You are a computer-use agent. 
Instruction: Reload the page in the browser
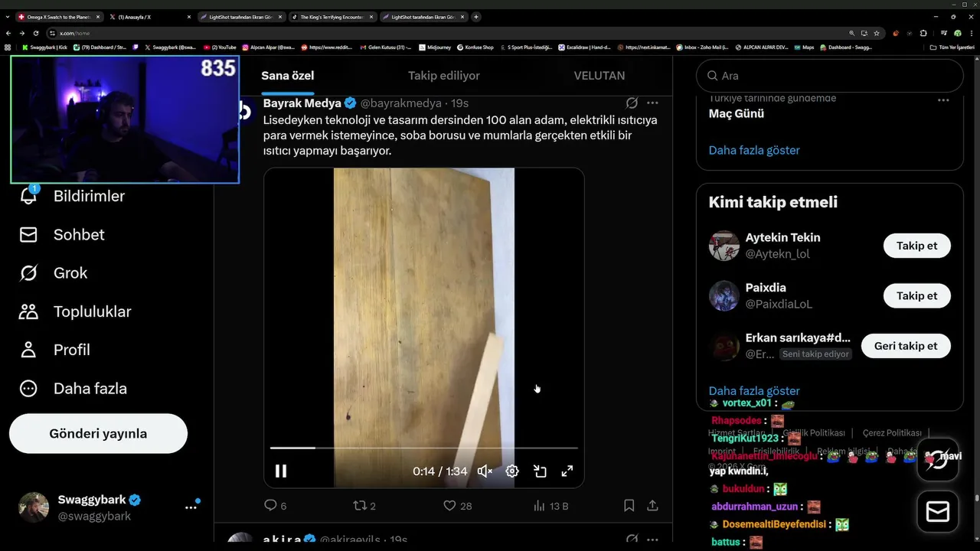(x=35, y=33)
